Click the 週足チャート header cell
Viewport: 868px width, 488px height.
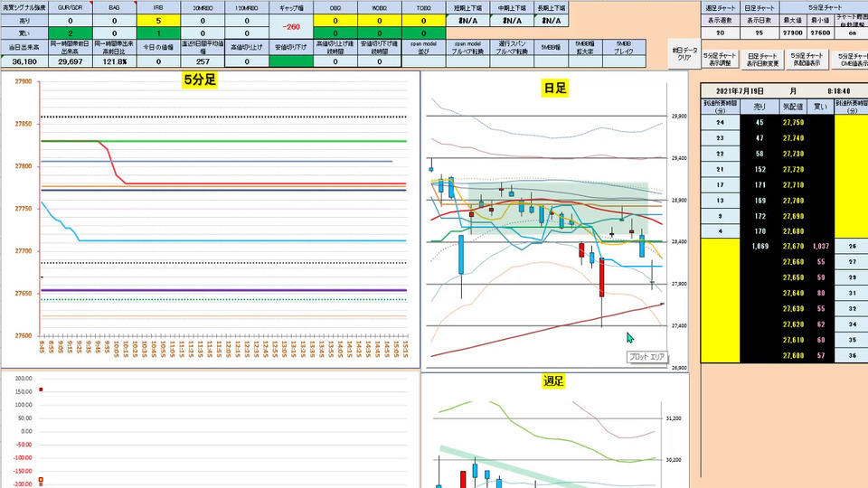pyautogui.click(x=721, y=8)
